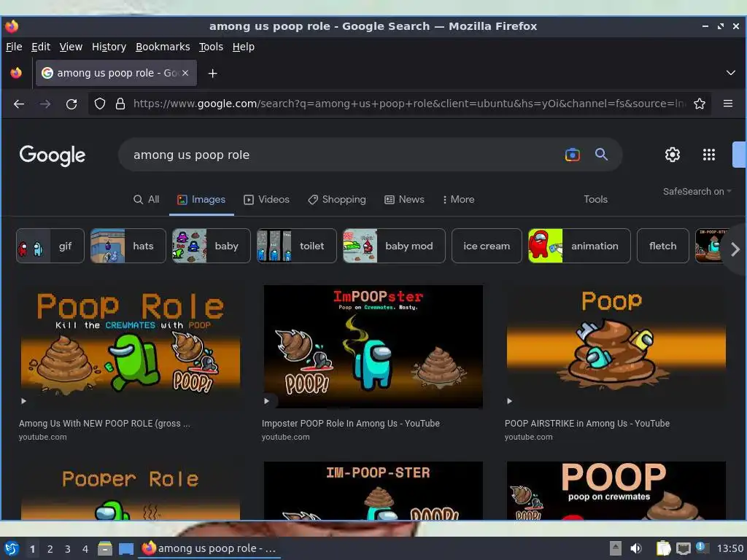Viewport: 747px width, 560px height.
Task: Open the Firefox hamburger menu
Action: (x=727, y=104)
